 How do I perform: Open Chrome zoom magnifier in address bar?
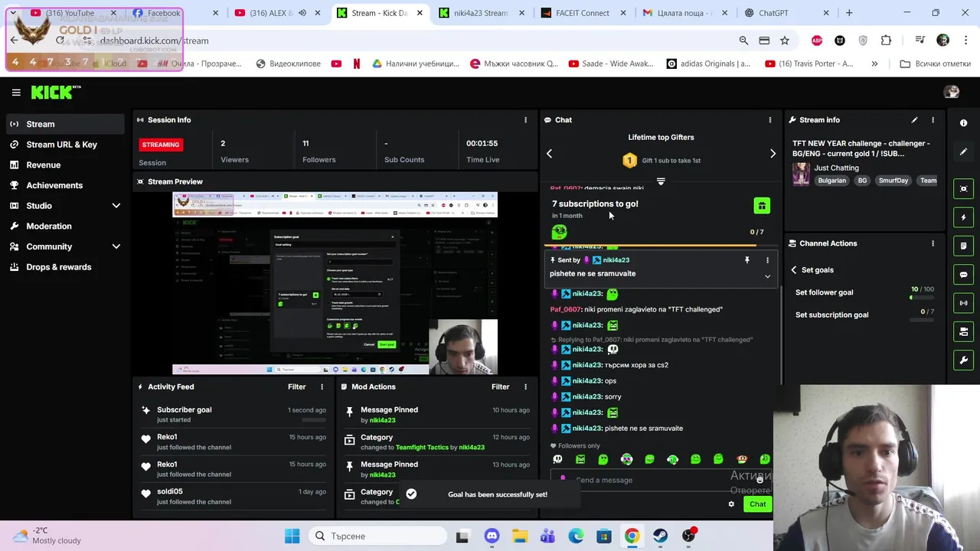(743, 41)
